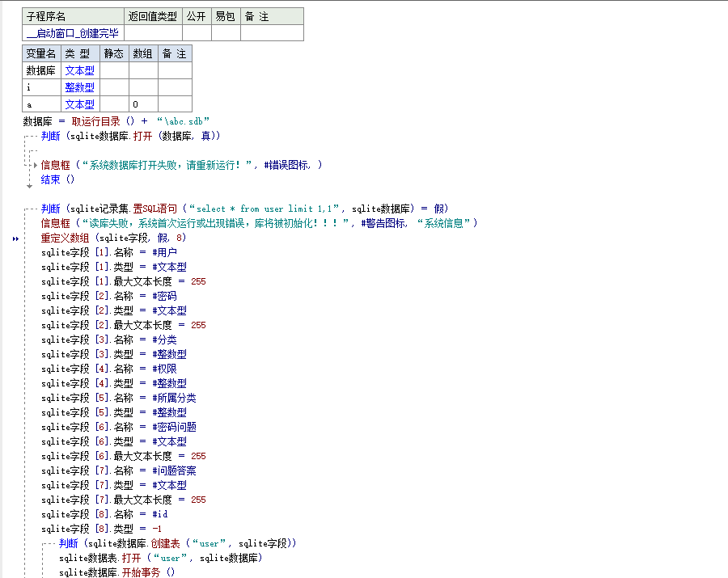The image size is (728, 578).
Task: Click the #问题答案 constant value
Action: [x=174, y=470]
